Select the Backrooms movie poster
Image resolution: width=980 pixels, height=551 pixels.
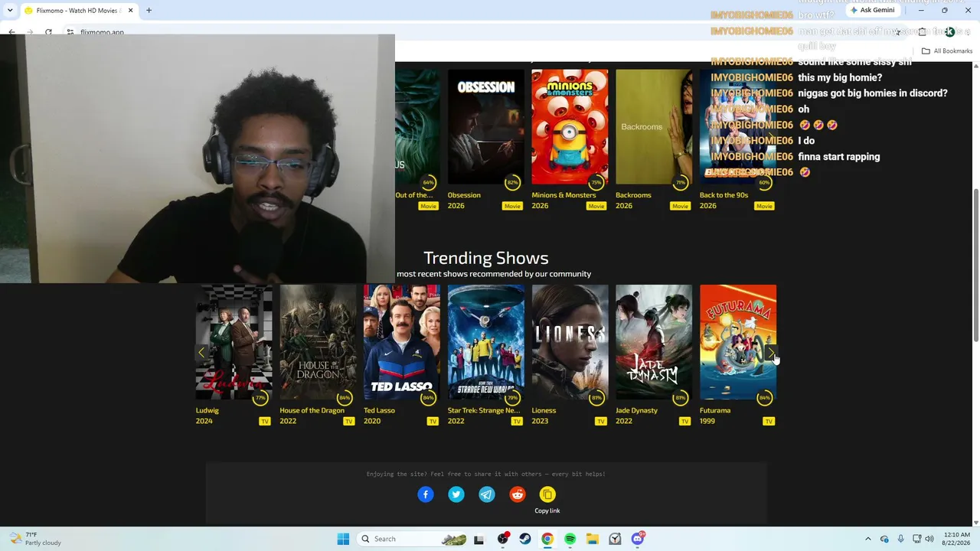[x=654, y=127]
